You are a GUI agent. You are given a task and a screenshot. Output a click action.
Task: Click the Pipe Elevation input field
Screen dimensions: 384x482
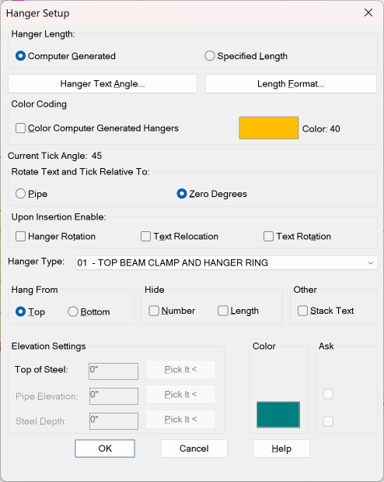(x=113, y=396)
